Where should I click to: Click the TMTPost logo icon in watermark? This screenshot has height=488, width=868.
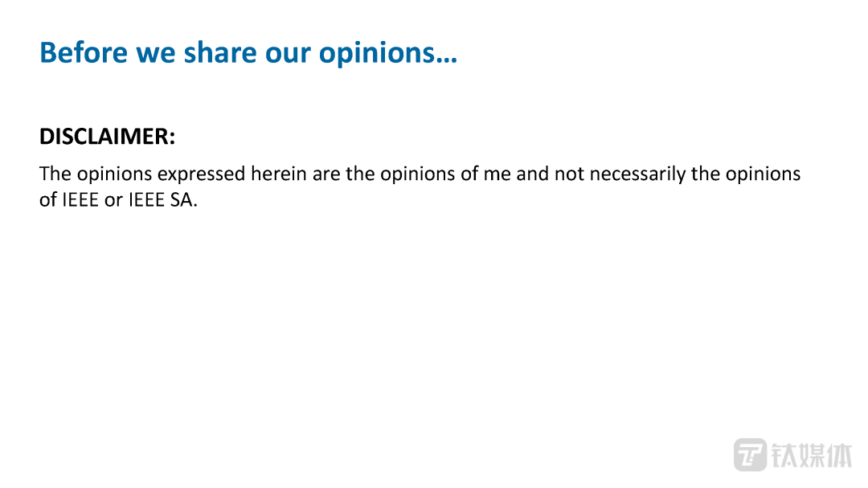[750, 454]
